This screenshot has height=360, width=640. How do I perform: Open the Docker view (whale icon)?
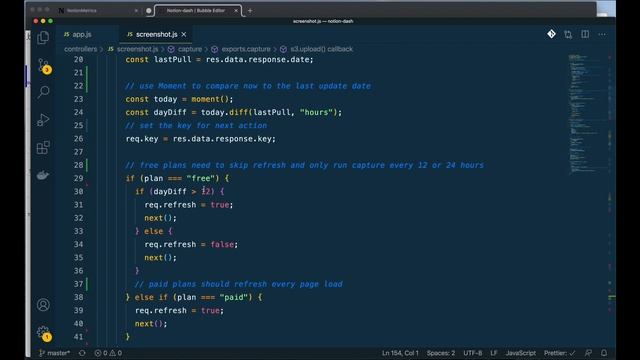(43, 175)
